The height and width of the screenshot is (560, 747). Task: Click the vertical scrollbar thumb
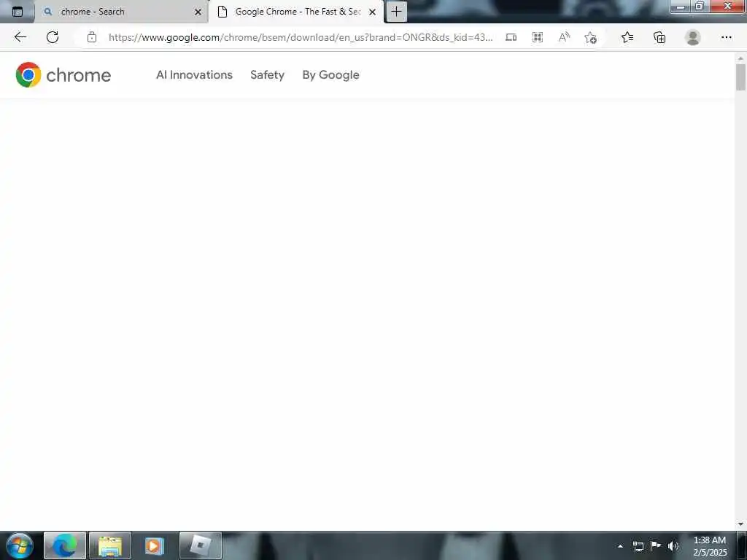tap(741, 77)
